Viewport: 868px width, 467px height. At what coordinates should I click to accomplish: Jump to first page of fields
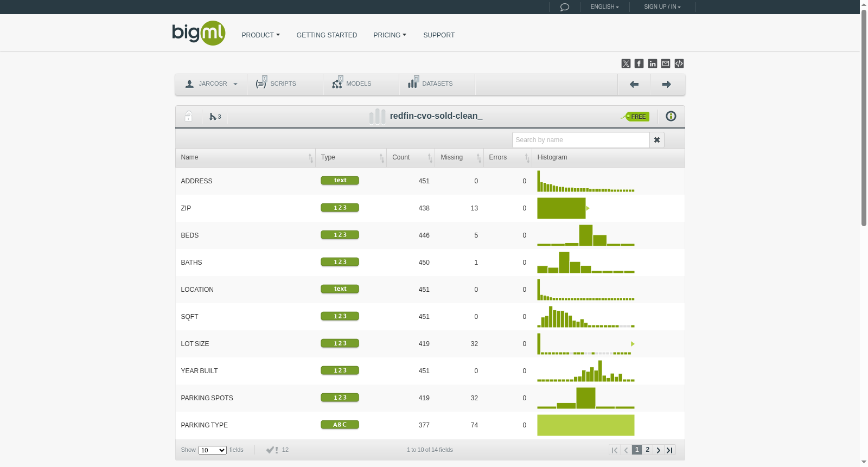[x=615, y=450]
